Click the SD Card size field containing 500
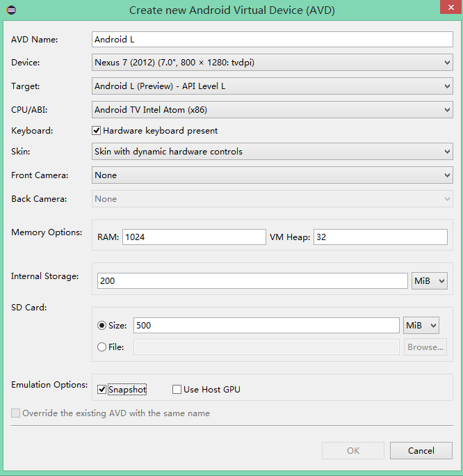Screen dimensions: 463x476 266,326
